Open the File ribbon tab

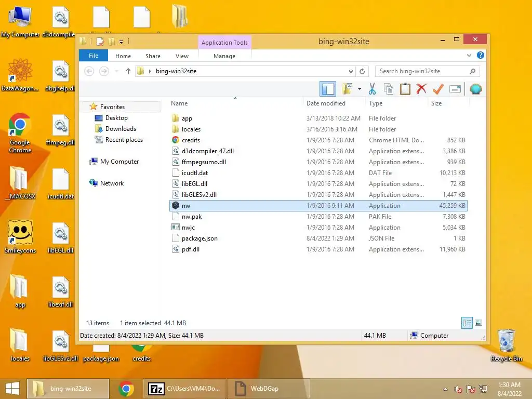pyautogui.click(x=94, y=56)
